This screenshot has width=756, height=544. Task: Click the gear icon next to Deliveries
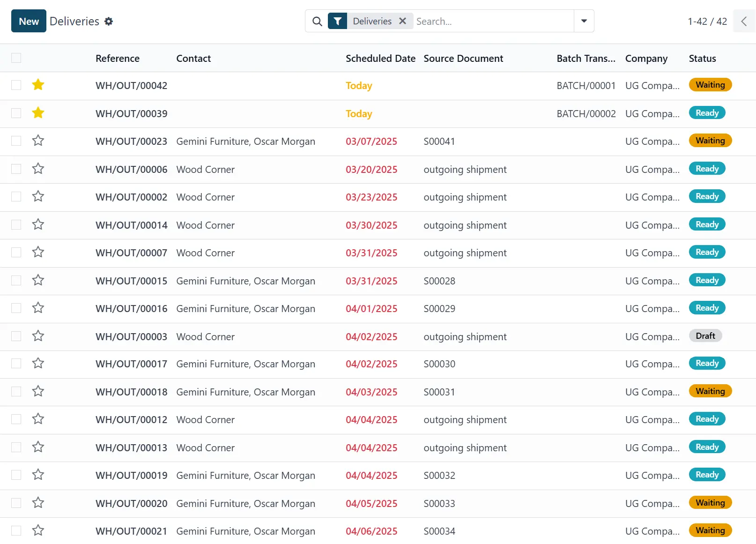click(109, 22)
